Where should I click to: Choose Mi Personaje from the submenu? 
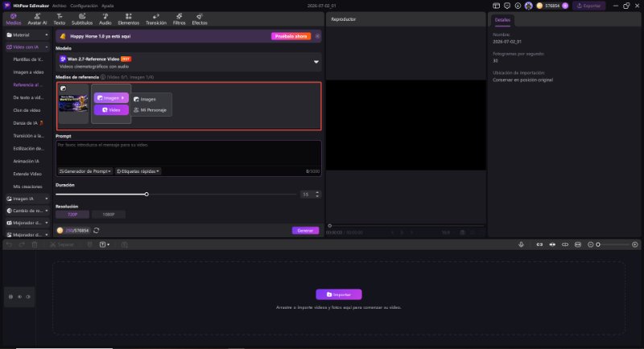[x=152, y=110]
